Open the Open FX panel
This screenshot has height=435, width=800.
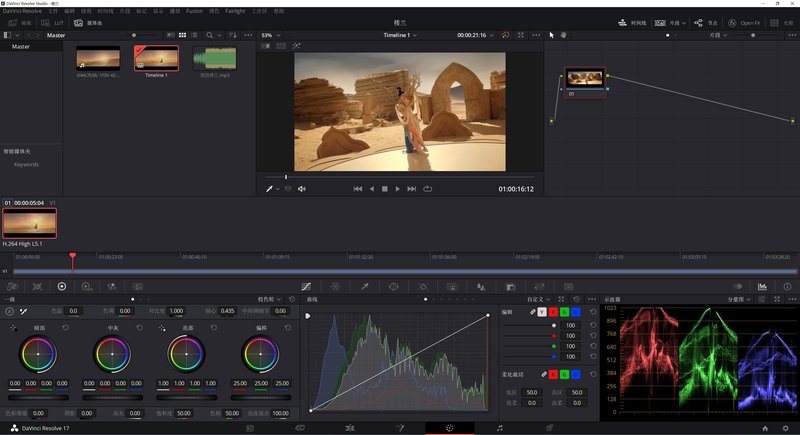click(x=744, y=21)
